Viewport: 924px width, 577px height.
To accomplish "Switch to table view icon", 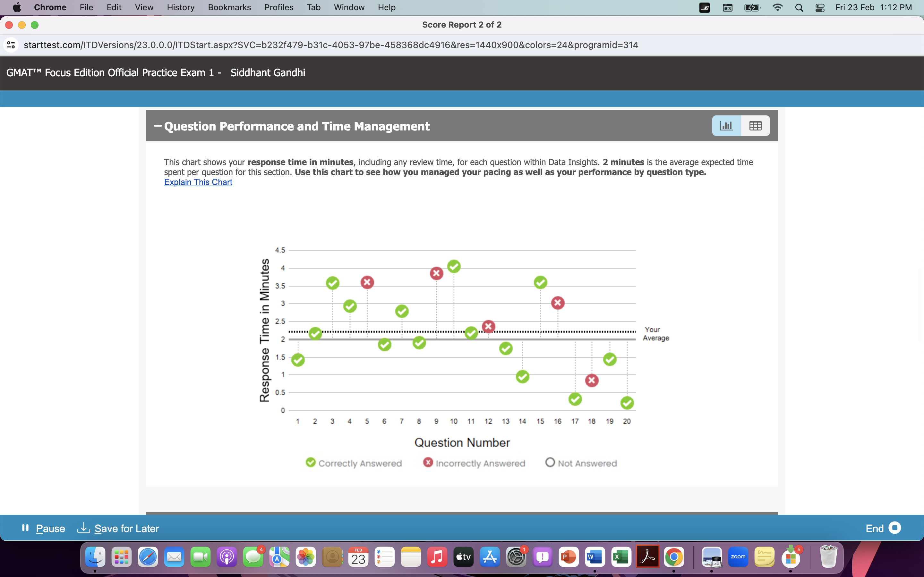I will (x=755, y=126).
